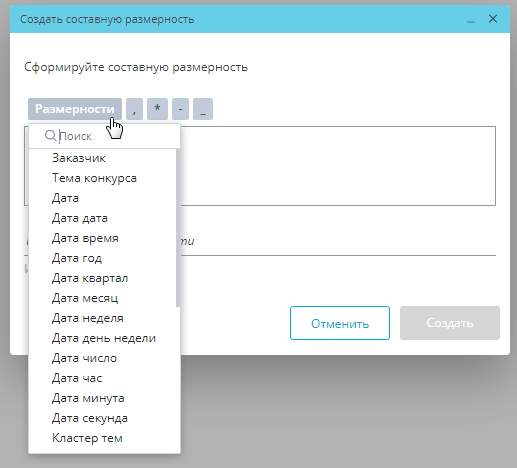Insert the hyphen separator button

[x=180, y=109]
